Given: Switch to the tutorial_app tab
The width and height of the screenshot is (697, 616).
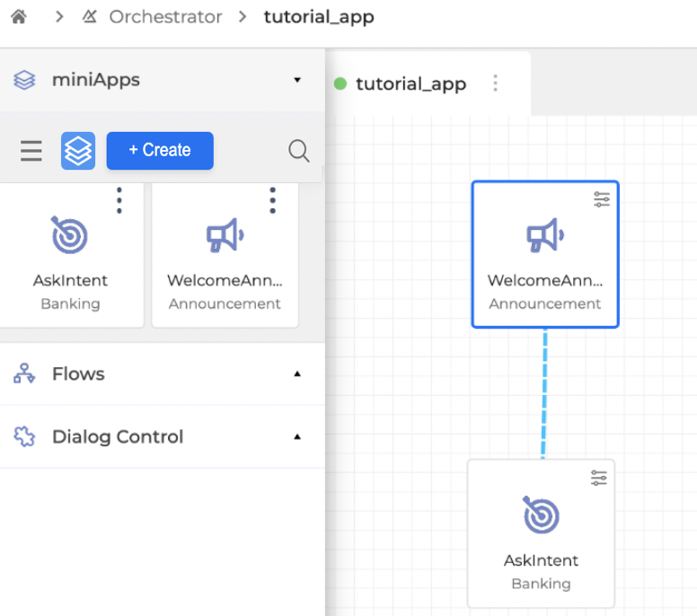Looking at the screenshot, I should click(410, 84).
